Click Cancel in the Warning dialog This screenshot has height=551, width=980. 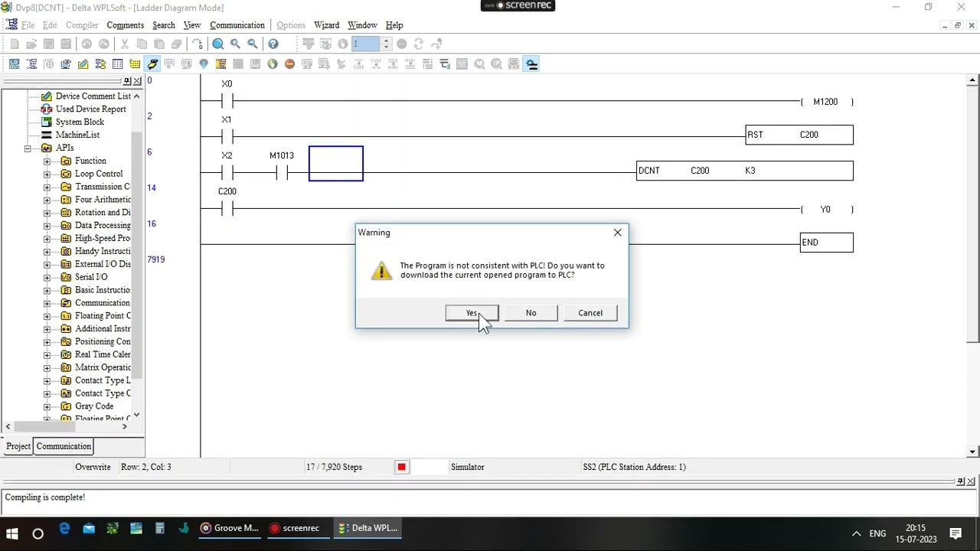tap(590, 312)
